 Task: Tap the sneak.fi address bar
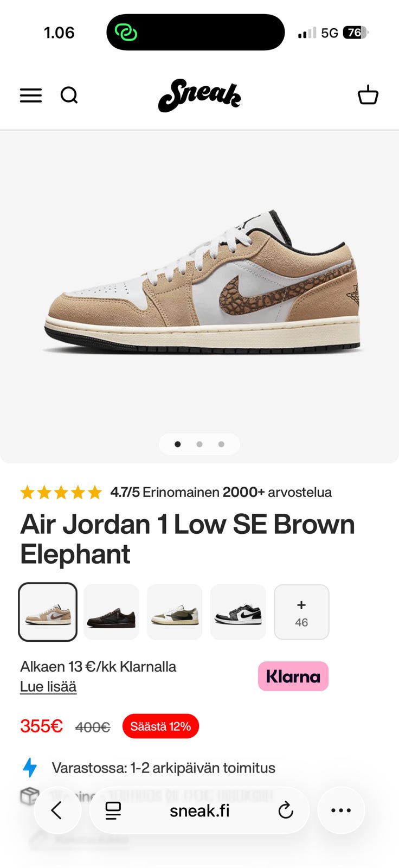click(200, 810)
